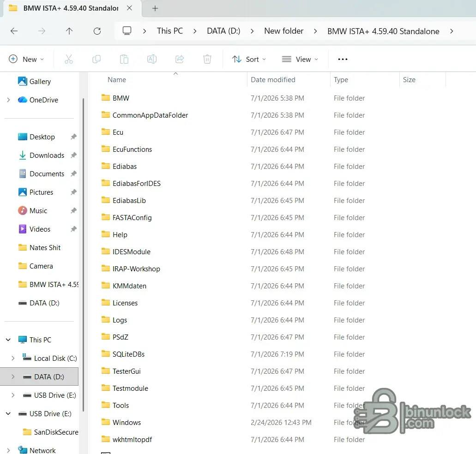The height and width of the screenshot is (454, 476).
Task: Click the chevron after New folder breadcrumb
Action: click(315, 31)
